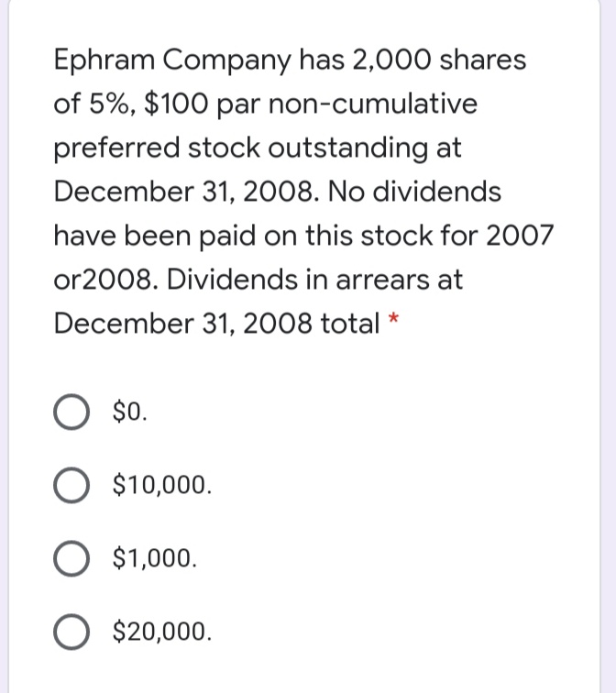
Task: Click "December 31, 2008 total" text
Action: point(217,324)
